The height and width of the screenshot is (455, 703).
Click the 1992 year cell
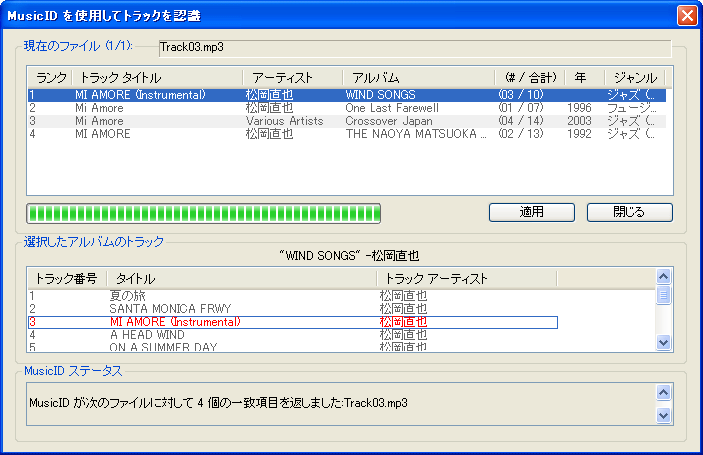[x=579, y=134]
